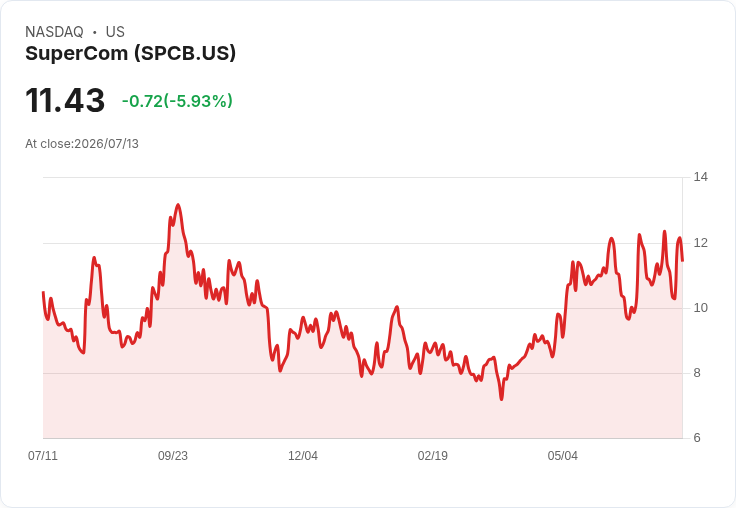
Task: Click the 12 y-axis price label
Action: point(701,243)
